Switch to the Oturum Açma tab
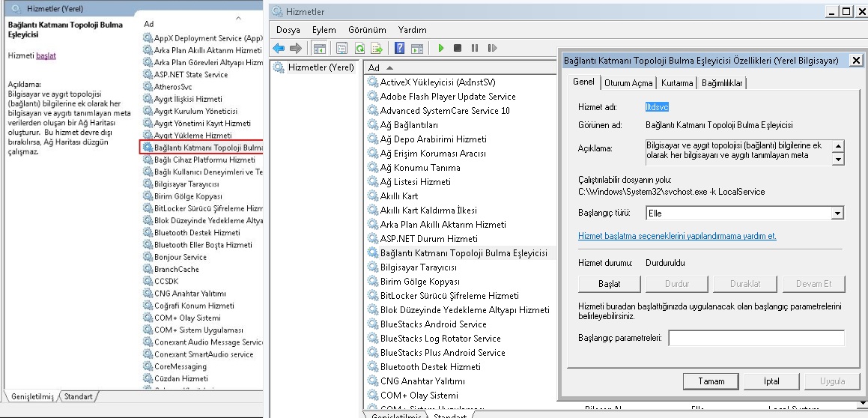 628,83
